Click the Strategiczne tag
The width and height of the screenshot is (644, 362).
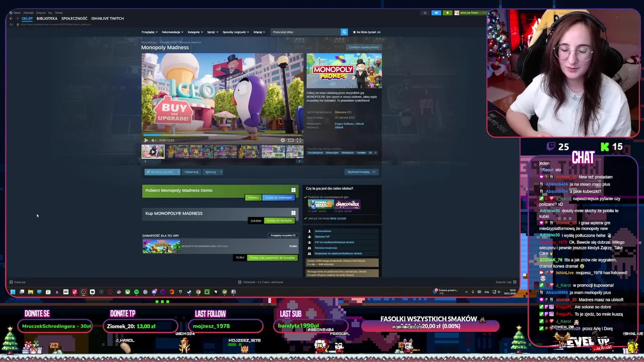pyautogui.click(x=347, y=153)
